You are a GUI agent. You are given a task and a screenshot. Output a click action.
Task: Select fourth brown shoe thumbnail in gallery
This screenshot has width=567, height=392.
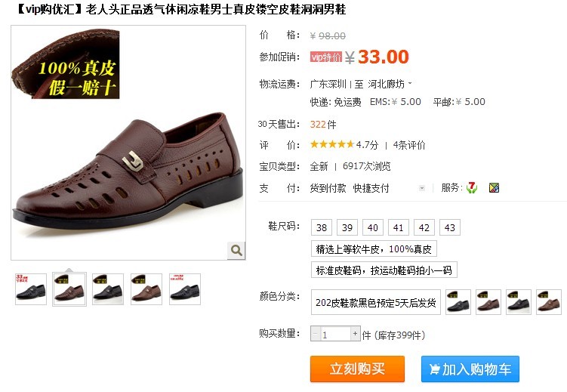point(146,289)
